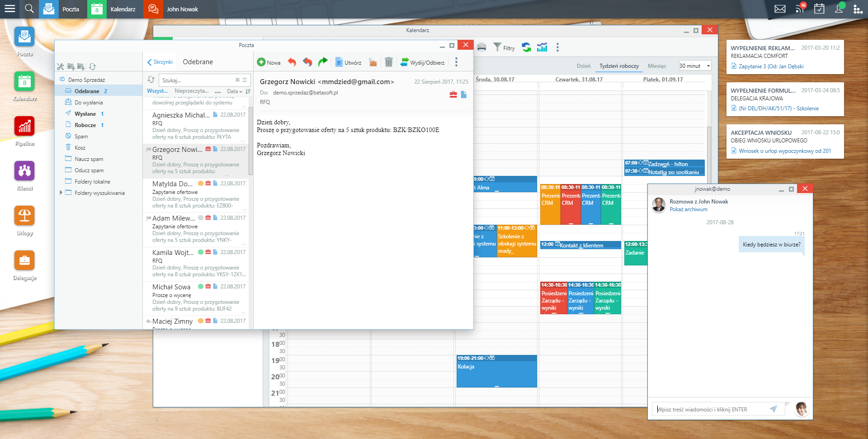The height and width of the screenshot is (439, 868).
Task: Print the calendar with the printer icon
Action: pos(482,47)
